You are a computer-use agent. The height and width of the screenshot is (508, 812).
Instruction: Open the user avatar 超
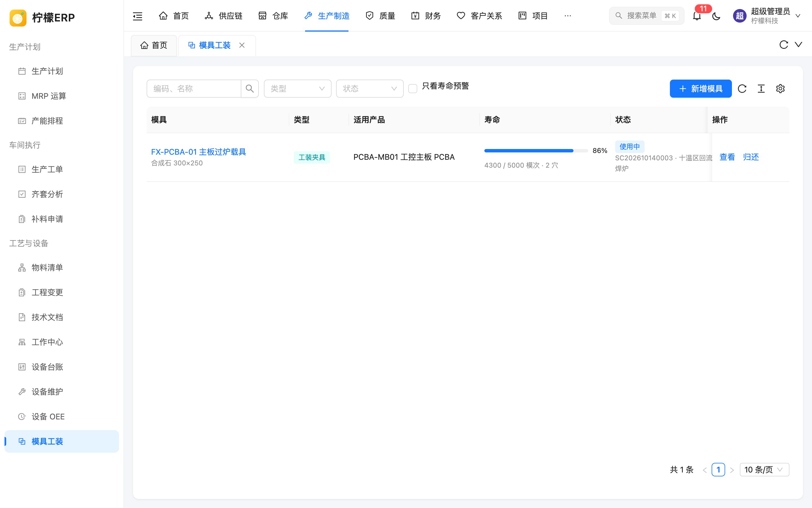[740, 16]
